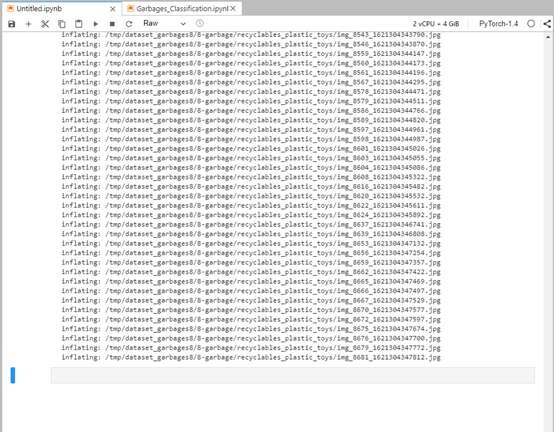Save the notebook with the floppy disk icon
Screen dimensions: 554x432
point(12,24)
